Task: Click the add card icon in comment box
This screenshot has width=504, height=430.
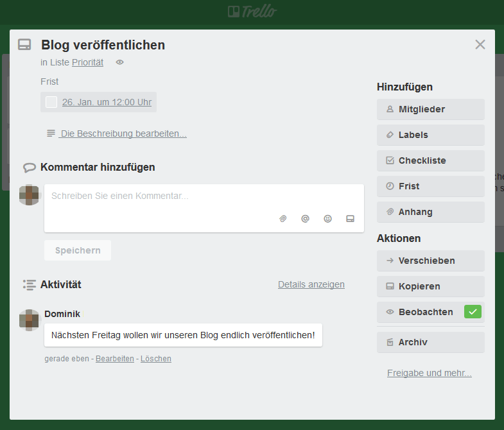Action: [350, 219]
